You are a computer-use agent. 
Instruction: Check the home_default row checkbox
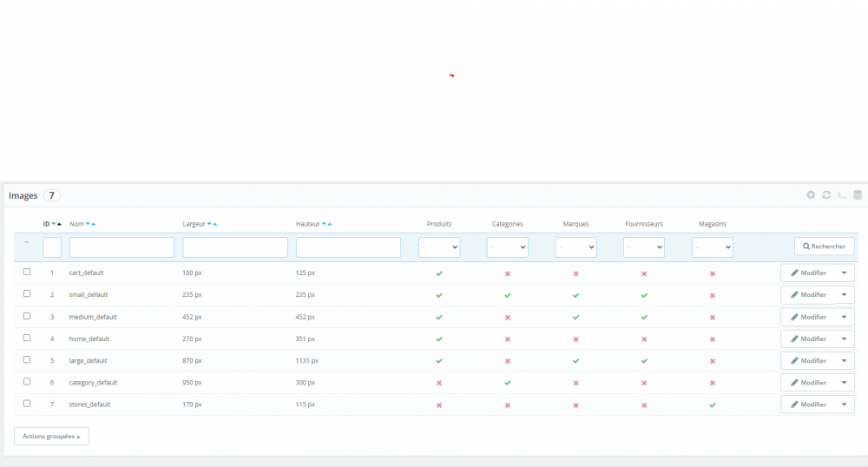click(x=27, y=338)
